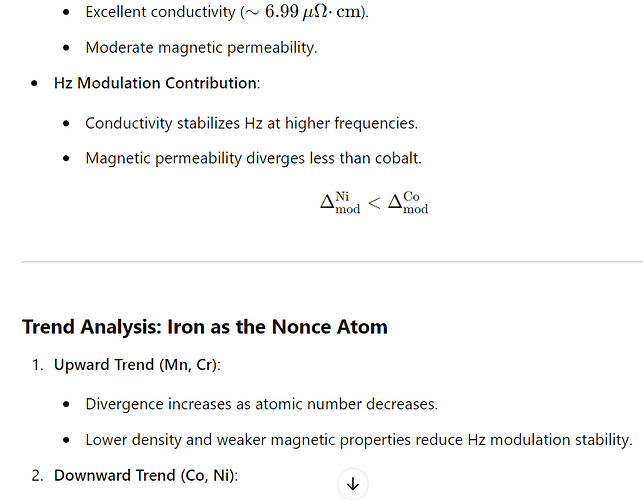Image resolution: width=643 pixels, height=500 pixels.
Task: Click the 'Hz Modulation Contribution' bold label
Action: point(155,83)
